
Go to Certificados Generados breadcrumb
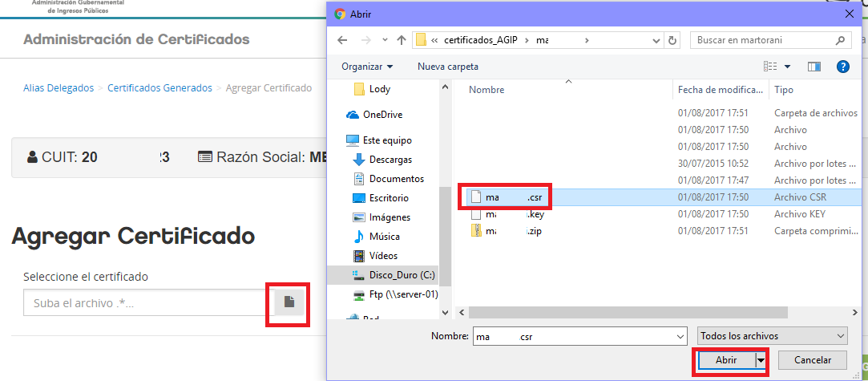click(159, 88)
